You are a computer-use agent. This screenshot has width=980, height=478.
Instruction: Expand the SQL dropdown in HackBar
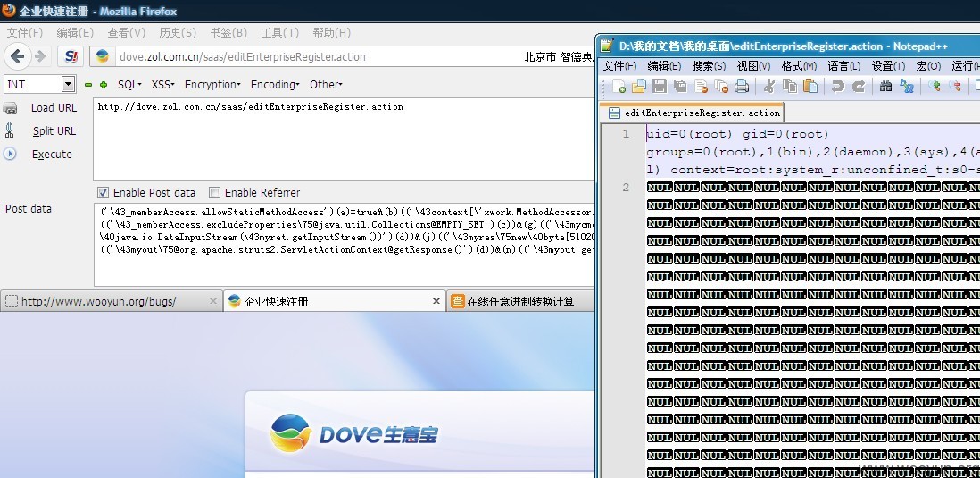pos(129,85)
